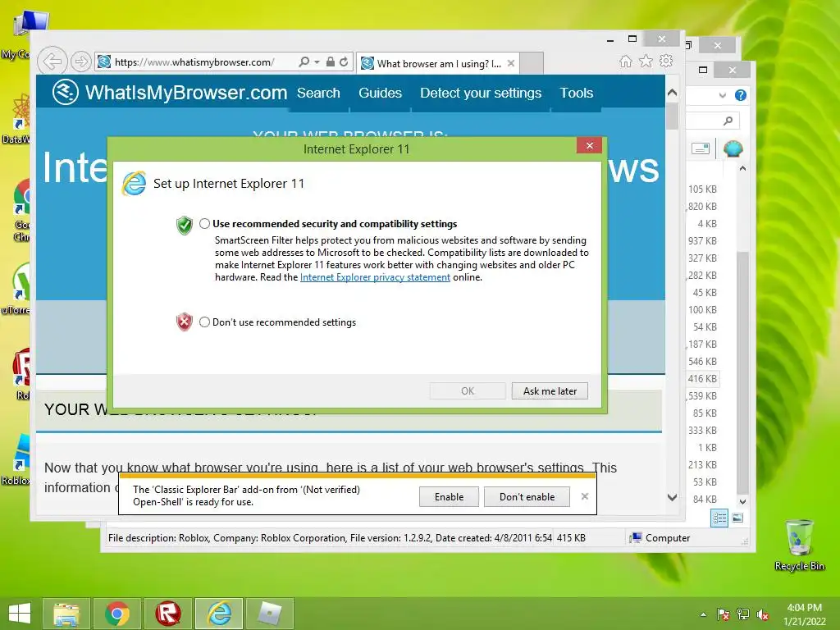Open the Internet Explorer privacy statement link

click(x=375, y=277)
